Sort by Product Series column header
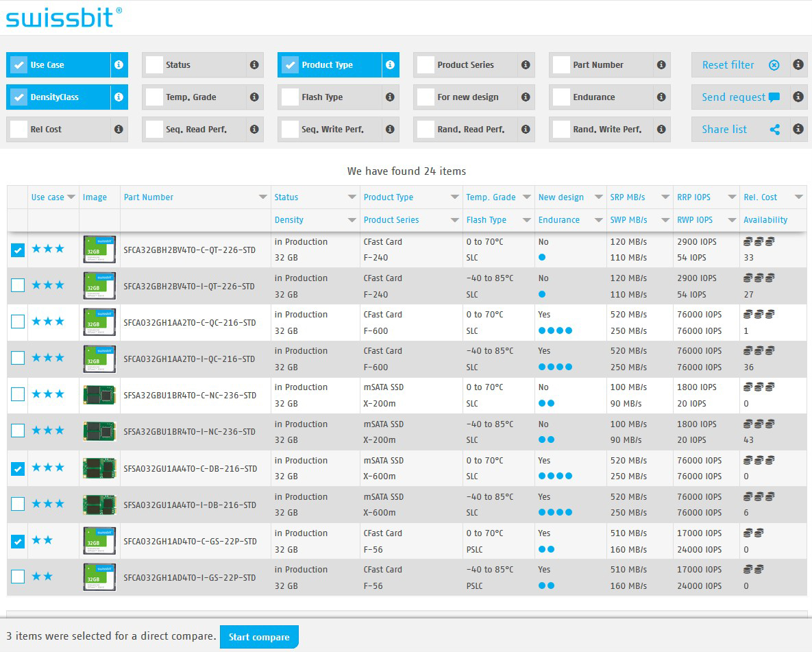The image size is (812, 652). tap(391, 220)
